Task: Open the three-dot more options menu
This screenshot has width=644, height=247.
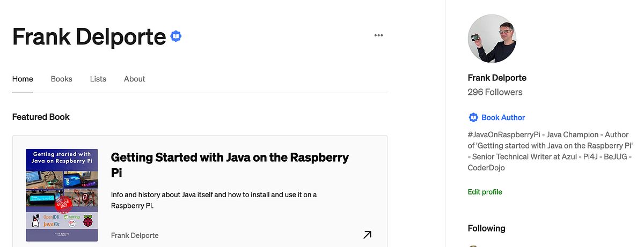Action: point(379,35)
